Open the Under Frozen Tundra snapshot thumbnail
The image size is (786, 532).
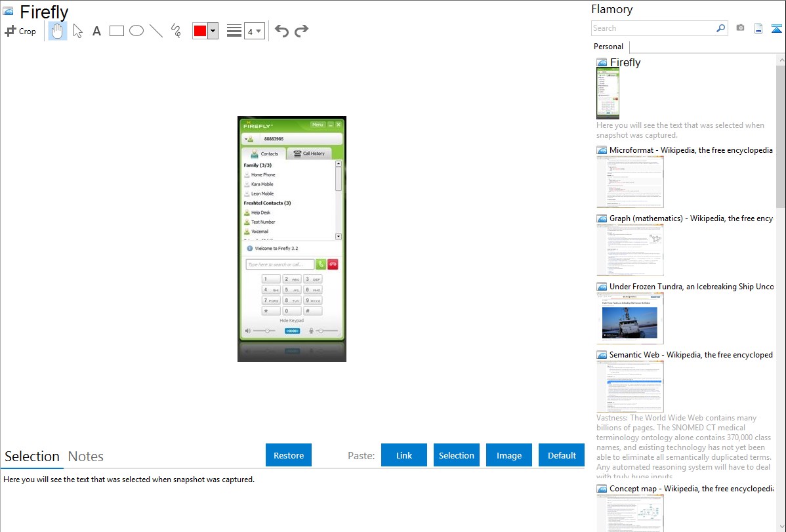click(630, 318)
